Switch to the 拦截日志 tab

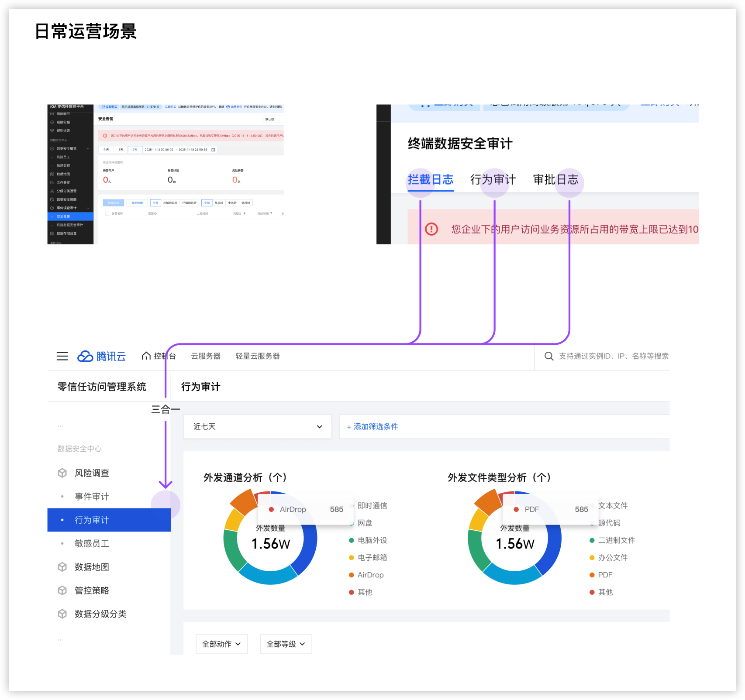click(x=431, y=180)
